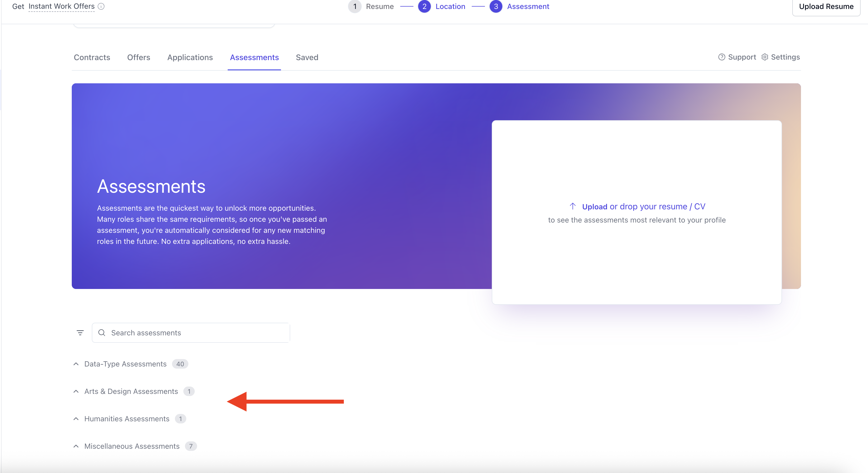The width and height of the screenshot is (868, 473).
Task: Click step 1 Resume circle
Action: [355, 6]
